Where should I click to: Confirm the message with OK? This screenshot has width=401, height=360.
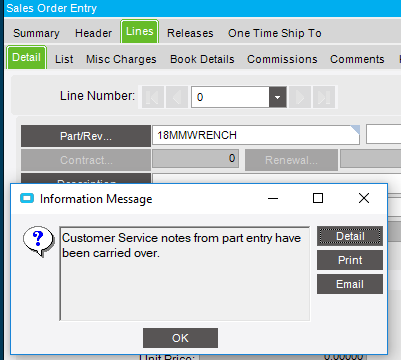coord(180,338)
